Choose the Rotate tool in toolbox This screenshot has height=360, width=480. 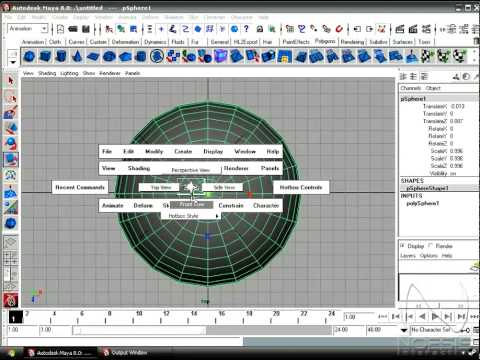pos(11,144)
